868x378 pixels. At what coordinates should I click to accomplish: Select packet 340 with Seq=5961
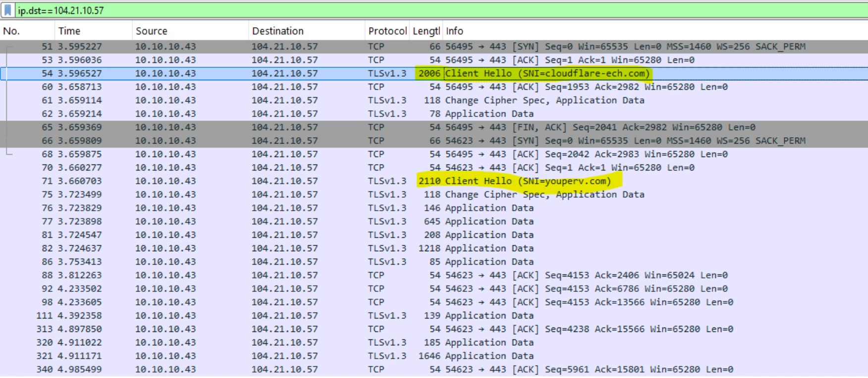434,369
